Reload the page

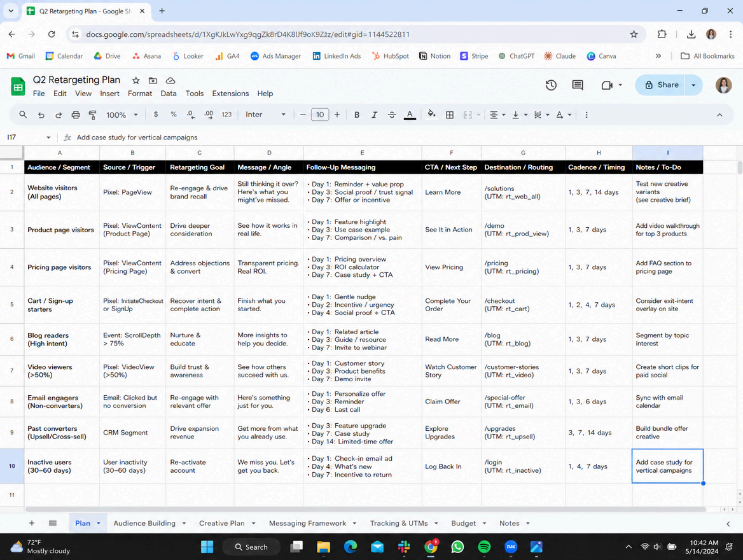(52, 34)
